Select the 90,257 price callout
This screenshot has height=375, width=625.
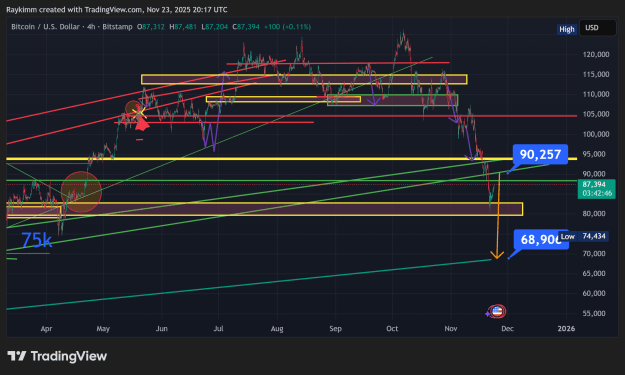tap(540, 154)
